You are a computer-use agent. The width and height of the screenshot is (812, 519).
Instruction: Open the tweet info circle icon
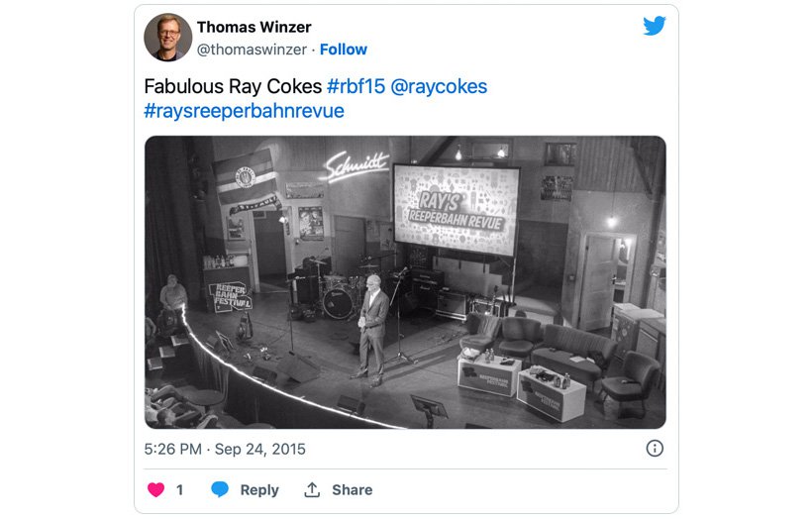655,448
